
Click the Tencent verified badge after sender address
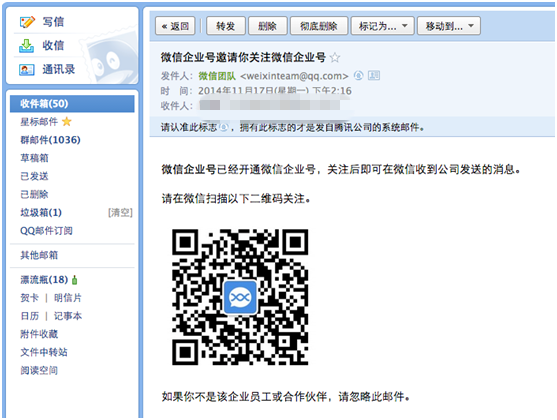click(x=358, y=75)
